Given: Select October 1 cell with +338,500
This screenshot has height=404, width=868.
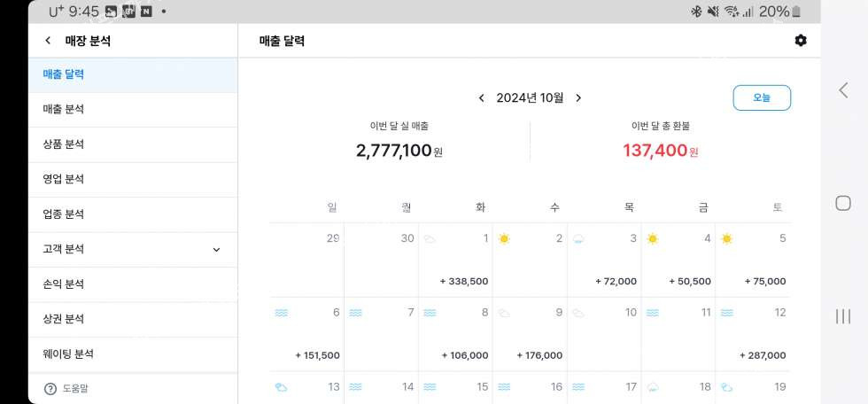Looking at the screenshot, I should tap(455, 260).
